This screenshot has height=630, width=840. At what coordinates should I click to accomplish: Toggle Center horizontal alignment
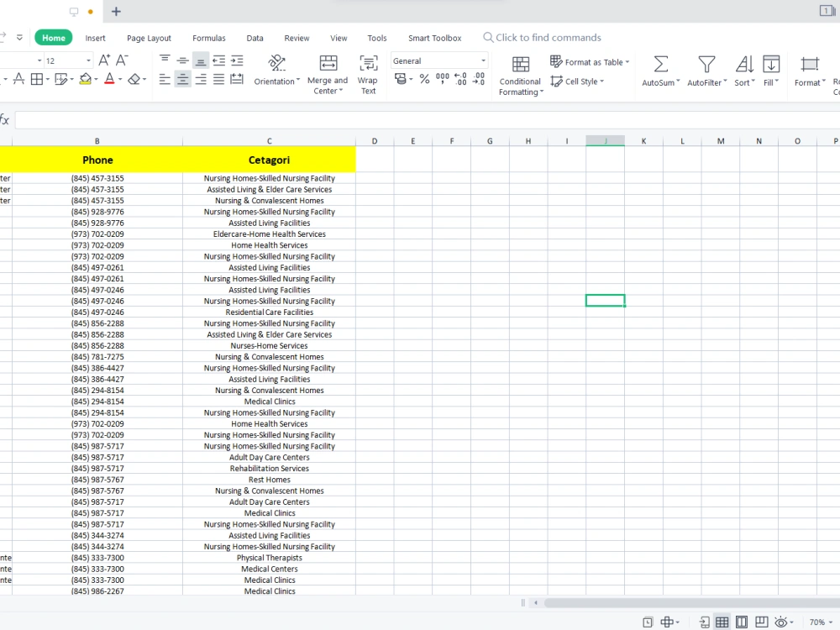[182, 79]
